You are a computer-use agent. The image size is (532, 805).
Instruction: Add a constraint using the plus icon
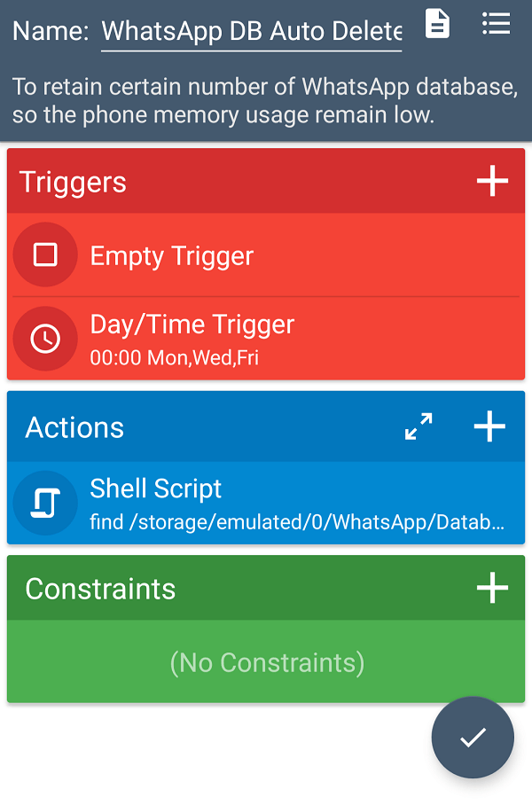click(491, 588)
